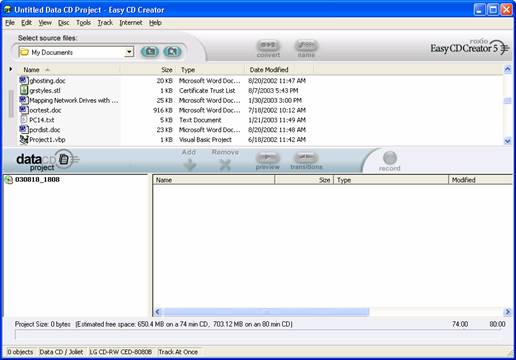Click the Remove X icon
This screenshot has width=516, height=360.
tap(225, 165)
